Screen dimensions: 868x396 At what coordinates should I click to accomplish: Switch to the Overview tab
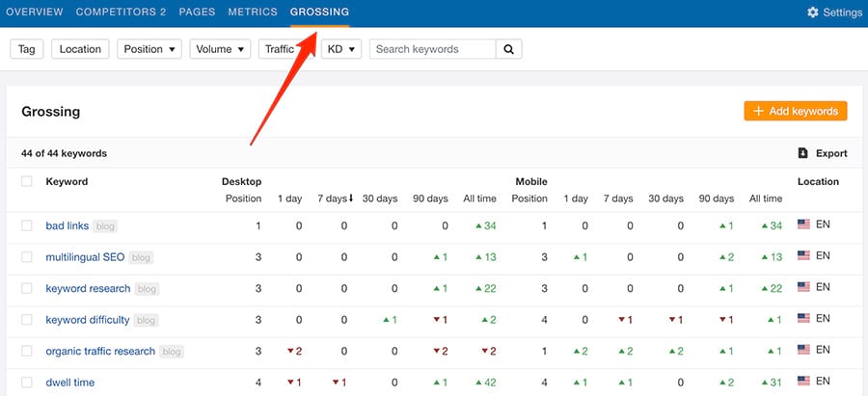point(35,13)
